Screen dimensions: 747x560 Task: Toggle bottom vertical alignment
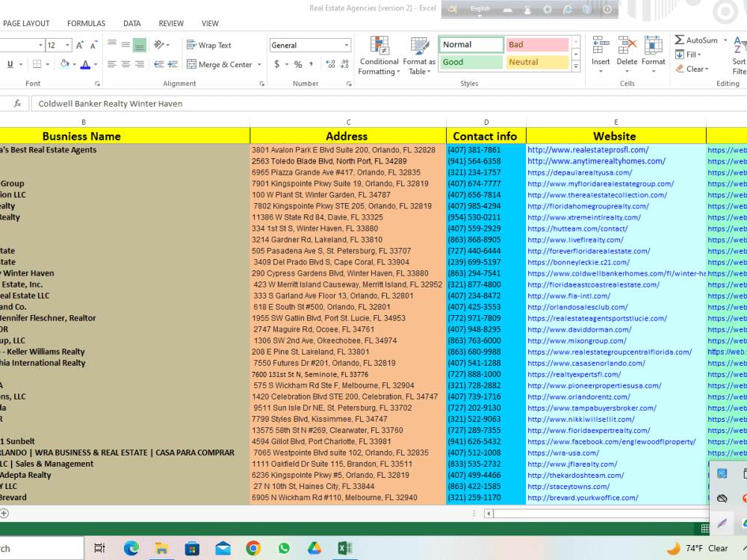[x=139, y=46]
